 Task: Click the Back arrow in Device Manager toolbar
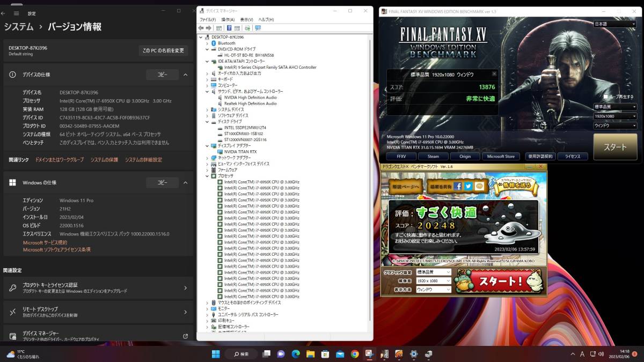(x=201, y=27)
